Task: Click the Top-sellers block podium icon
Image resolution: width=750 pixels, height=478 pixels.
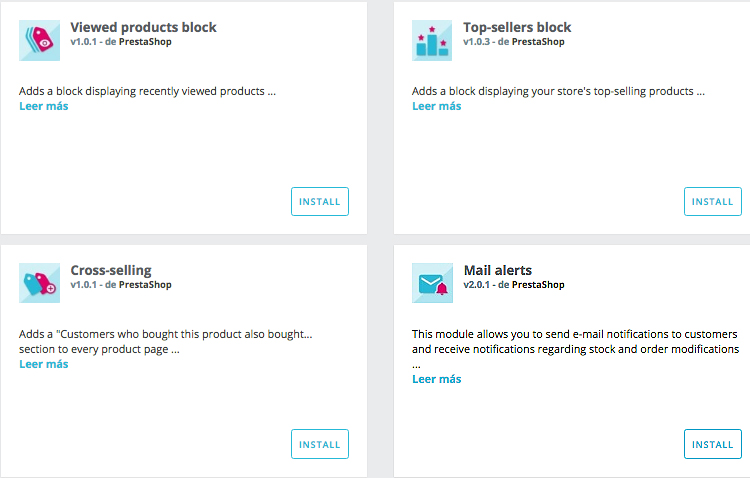Action: point(432,40)
